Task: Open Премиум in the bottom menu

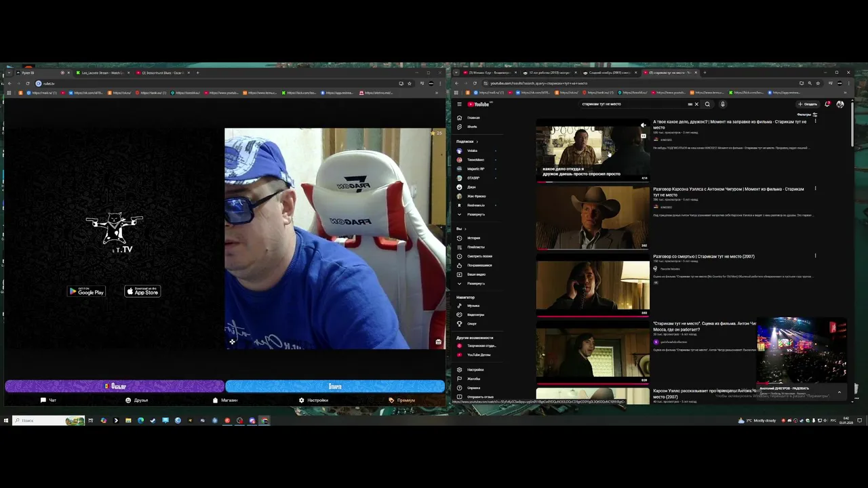Action: pyautogui.click(x=402, y=400)
